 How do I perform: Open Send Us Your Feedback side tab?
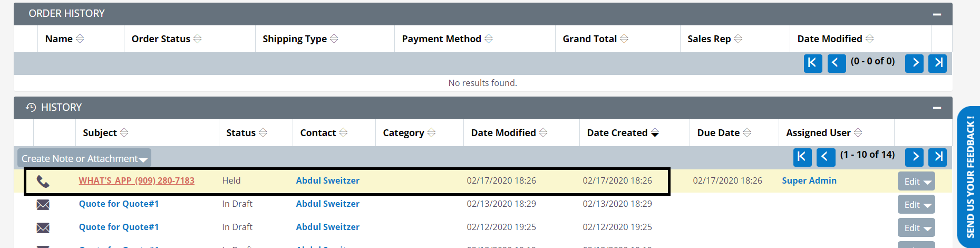(x=969, y=177)
